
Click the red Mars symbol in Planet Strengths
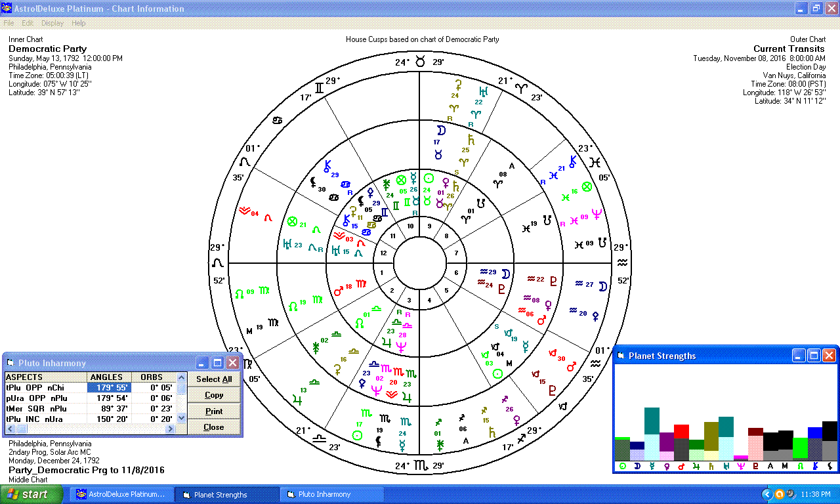pyautogui.click(x=681, y=467)
